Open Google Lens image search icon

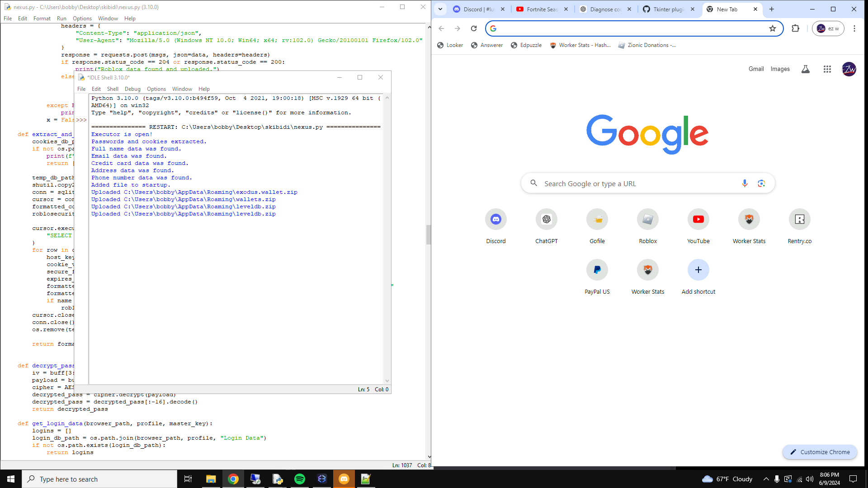(x=761, y=183)
